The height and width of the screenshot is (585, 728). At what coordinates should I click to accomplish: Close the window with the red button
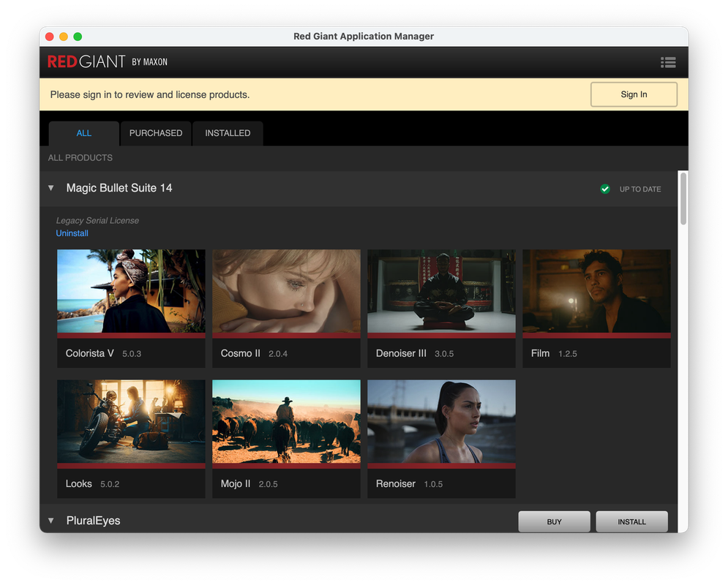(50, 37)
